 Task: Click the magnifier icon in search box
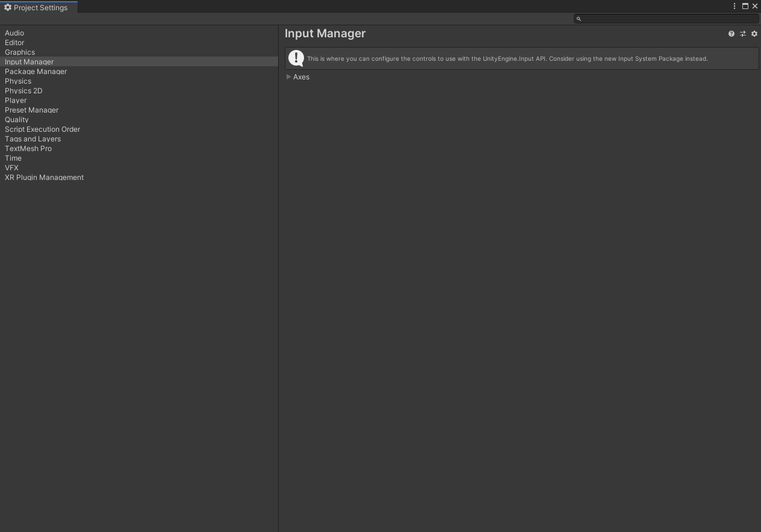point(579,19)
